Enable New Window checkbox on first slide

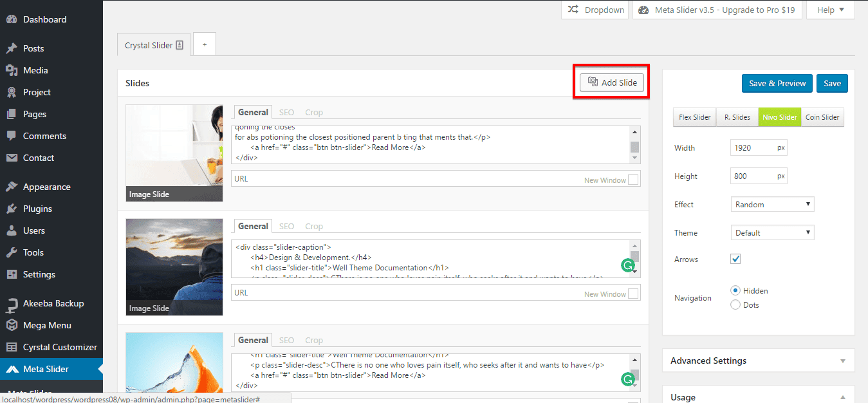point(633,180)
